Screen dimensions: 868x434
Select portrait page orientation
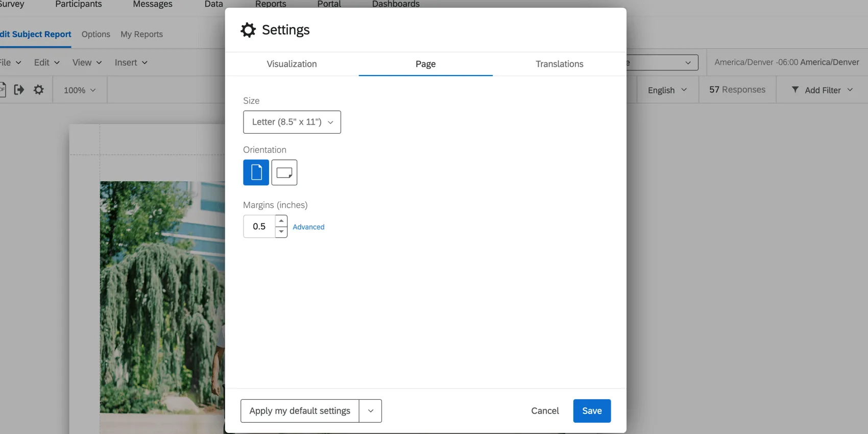pyautogui.click(x=256, y=173)
